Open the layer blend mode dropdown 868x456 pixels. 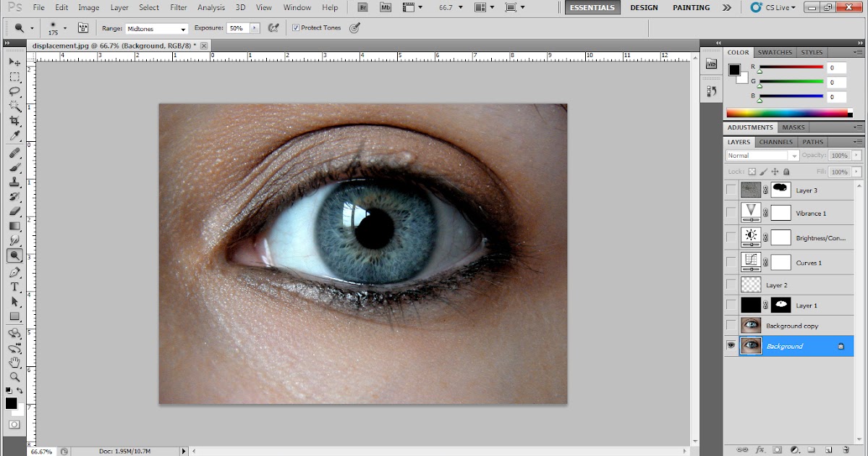762,156
